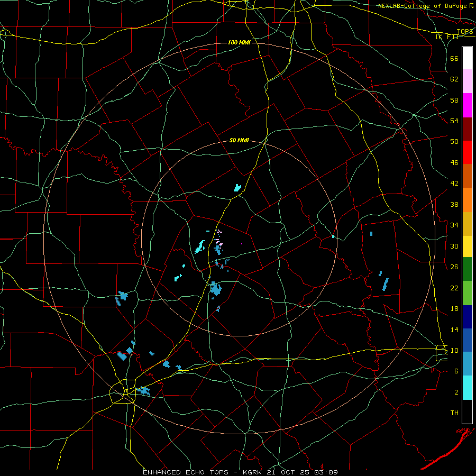
Task: Click the '10' value on the scale
Action: pos(454,351)
